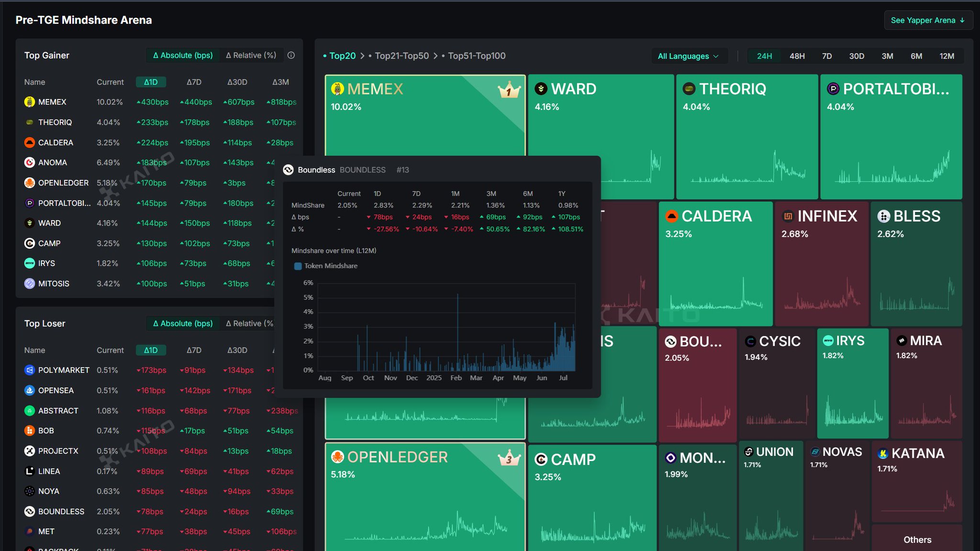Screen dimensions: 980x551
Task: Open the KATANA treemap tile
Action: pos(917,481)
